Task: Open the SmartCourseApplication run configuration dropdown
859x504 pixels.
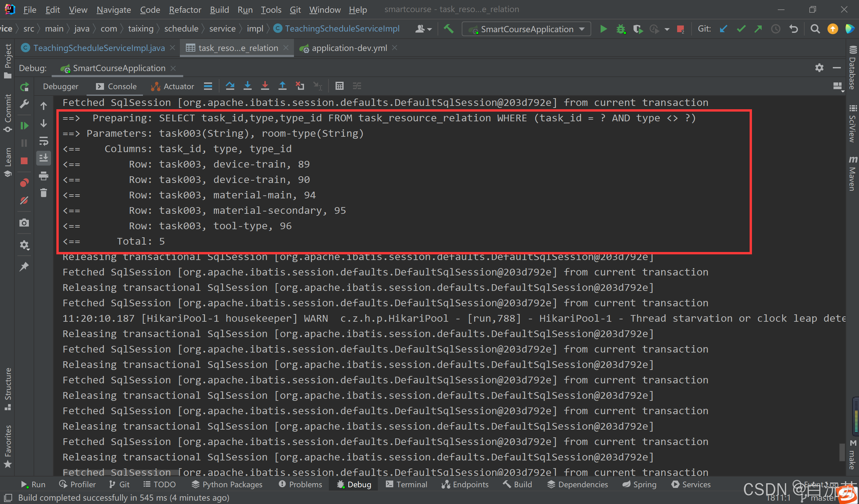Action: 526,29
